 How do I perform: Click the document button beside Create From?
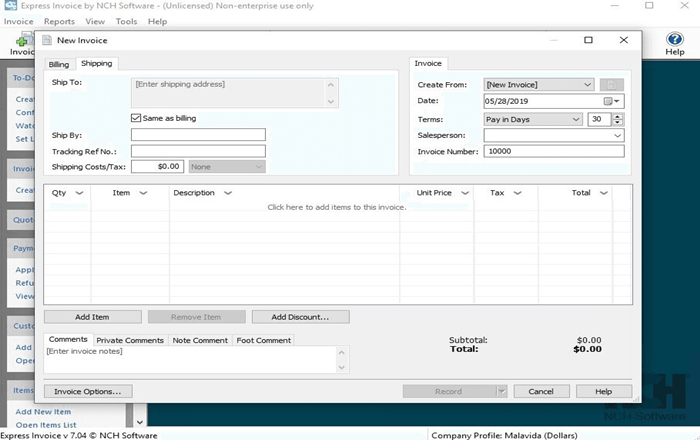612,85
